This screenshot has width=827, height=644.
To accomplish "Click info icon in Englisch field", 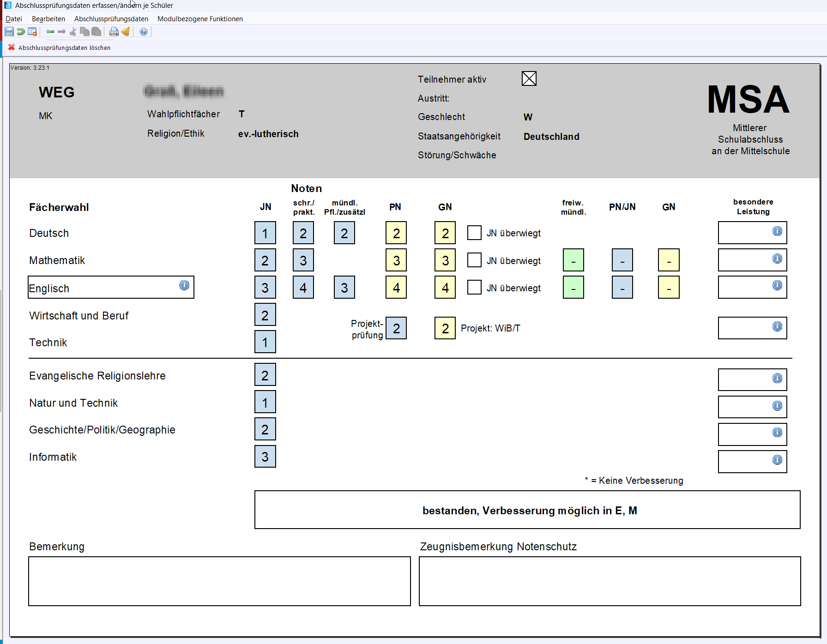I will click(x=184, y=285).
